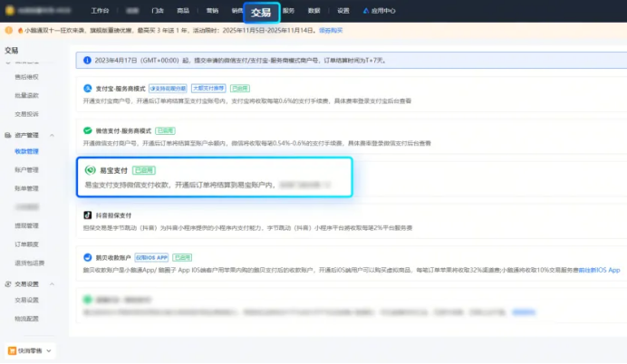The width and height of the screenshot is (627, 364).
Task: Open the 服务 top menu
Action: click(288, 11)
